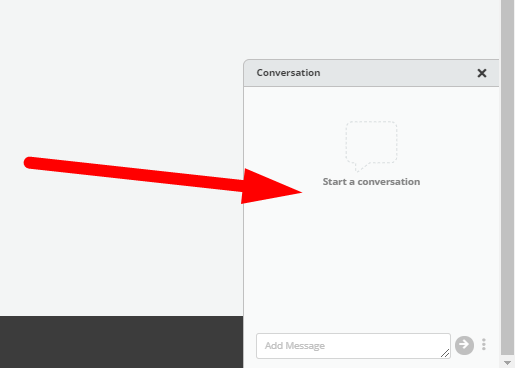The height and width of the screenshot is (368, 515).
Task: Send the message with the arrow button
Action: 464,345
